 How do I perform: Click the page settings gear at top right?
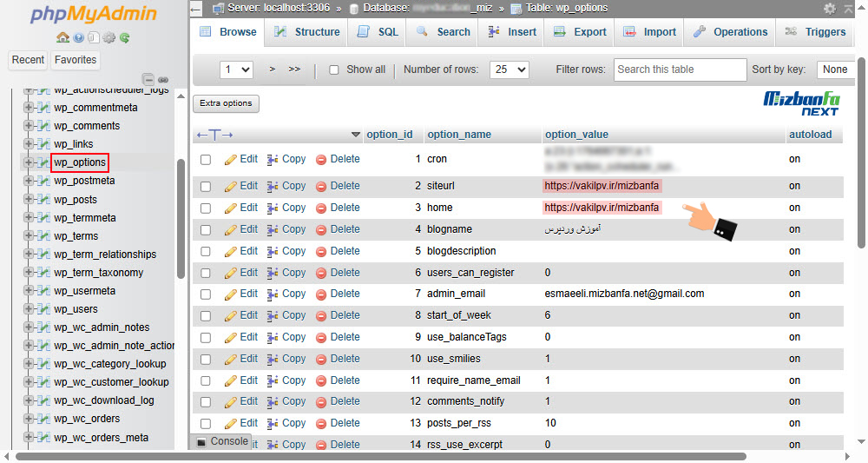[829, 9]
